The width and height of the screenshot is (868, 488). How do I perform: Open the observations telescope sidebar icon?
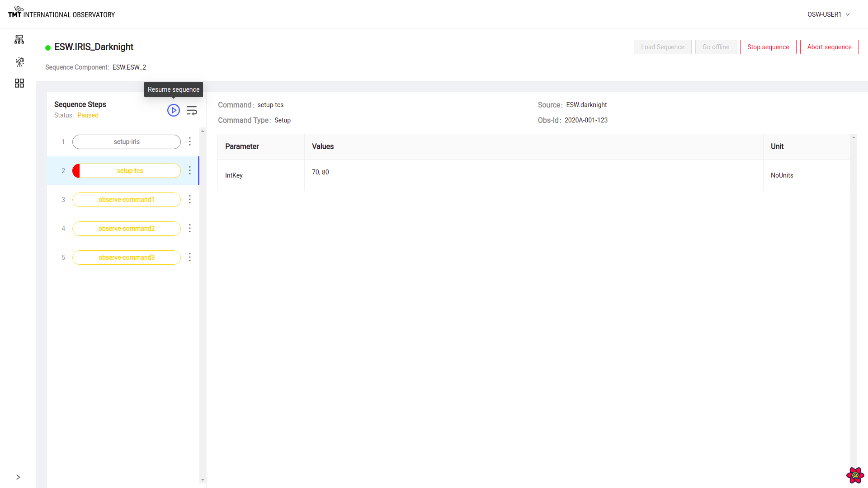coord(19,62)
